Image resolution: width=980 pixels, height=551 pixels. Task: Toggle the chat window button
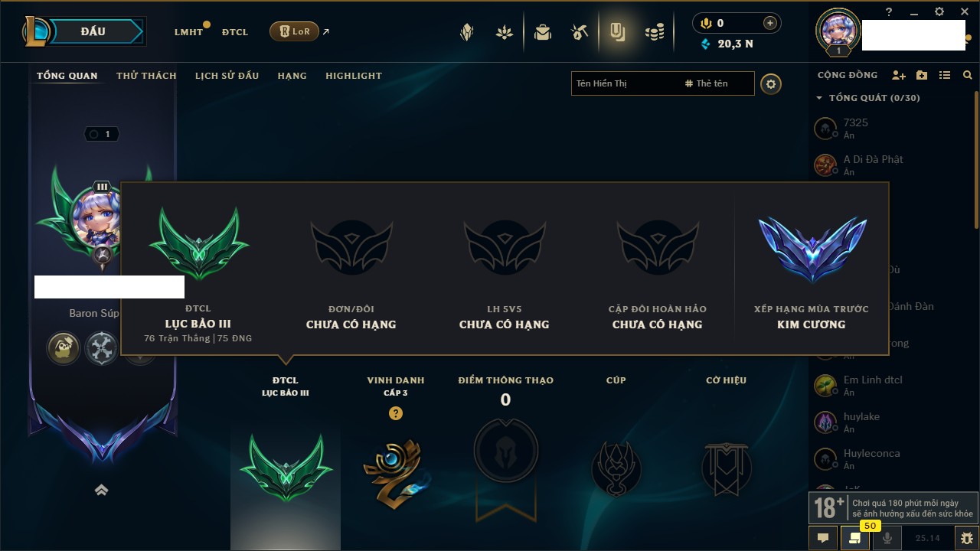(823, 538)
